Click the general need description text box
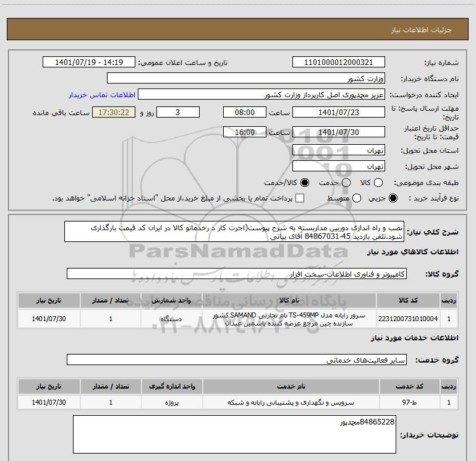Screen dimensions: 476x461 click(x=234, y=231)
